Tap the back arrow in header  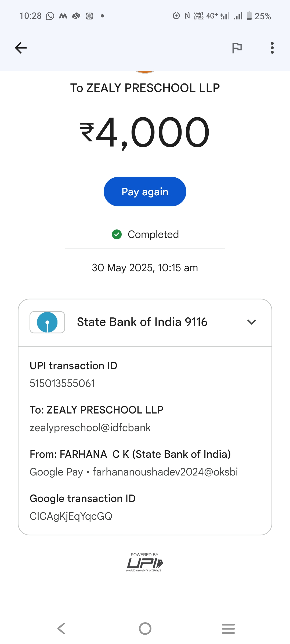click(21, 48)
